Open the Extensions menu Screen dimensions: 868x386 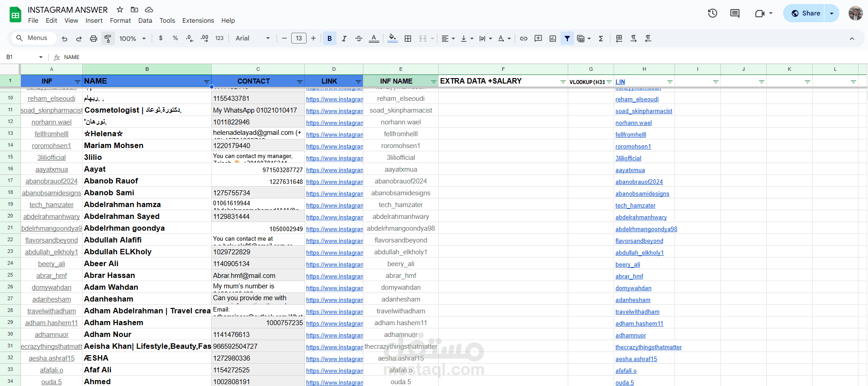(198, 20)
